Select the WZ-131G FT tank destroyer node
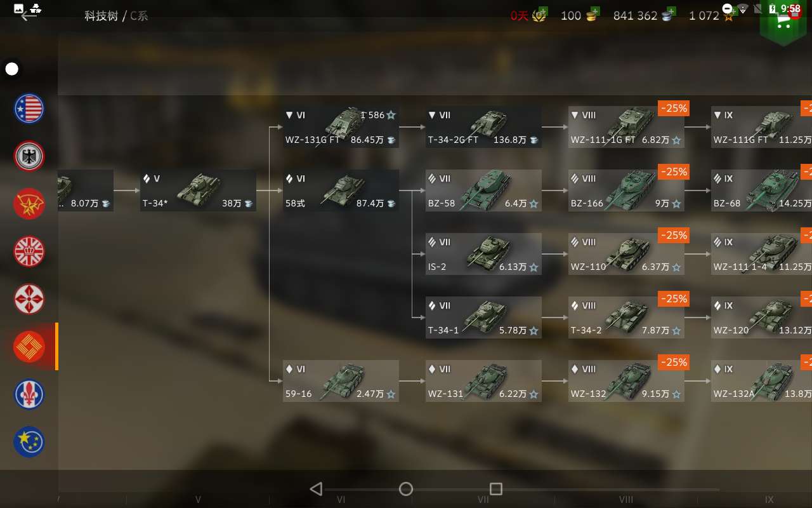Image resolution: width=812 pixels, height=508 pixels. 341,127
